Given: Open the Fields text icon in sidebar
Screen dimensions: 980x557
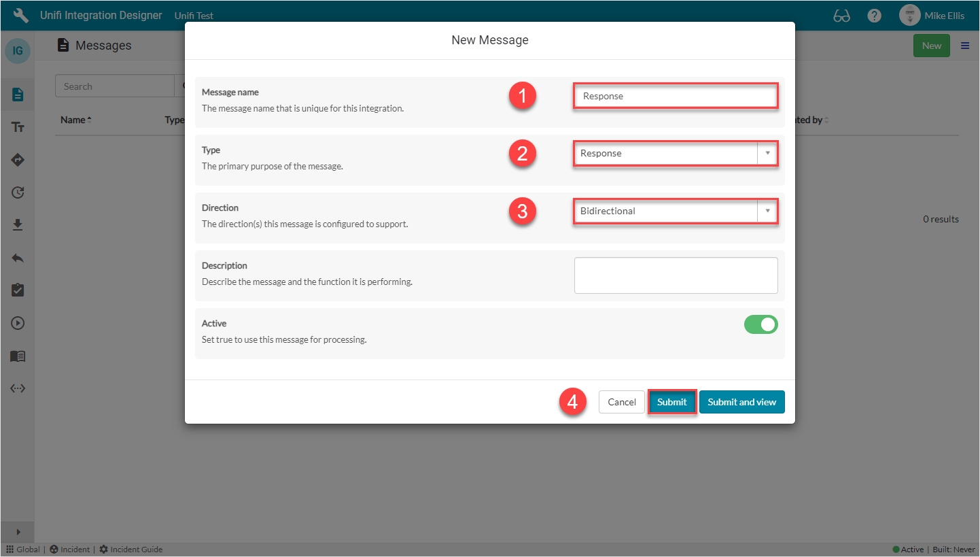Looking at the screenshot, I should point(18,127).
